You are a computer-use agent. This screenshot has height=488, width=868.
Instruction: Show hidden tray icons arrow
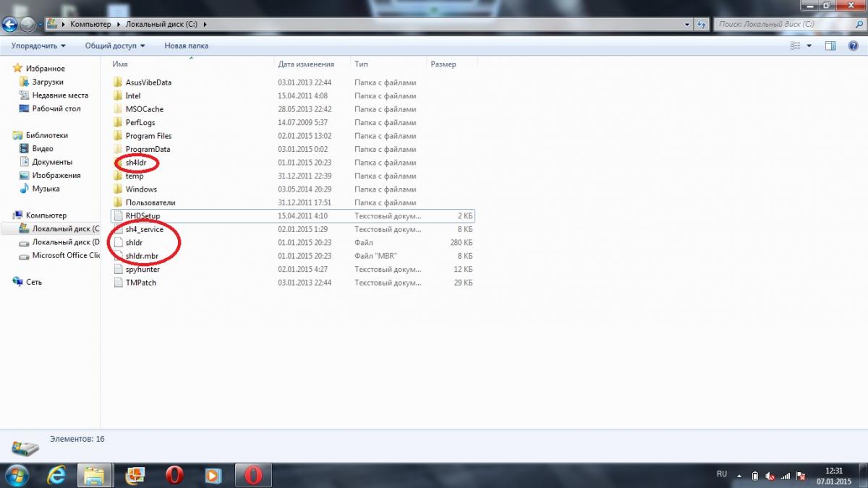coord(740,476)
